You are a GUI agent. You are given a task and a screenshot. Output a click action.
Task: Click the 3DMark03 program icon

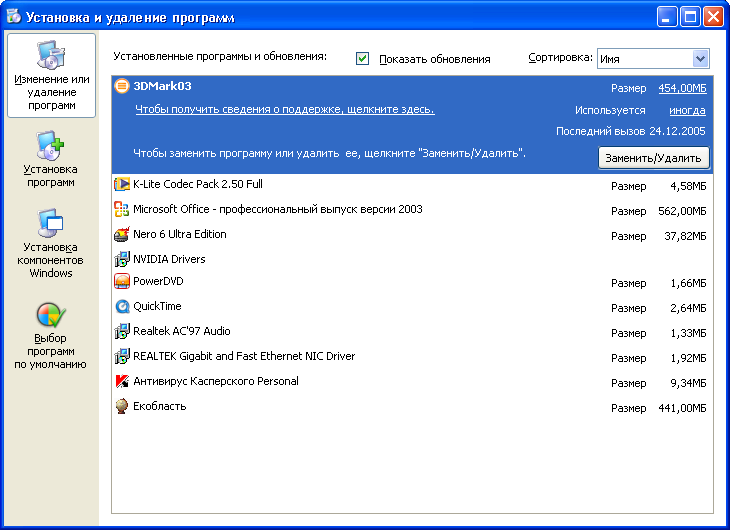tap(122, 86)
